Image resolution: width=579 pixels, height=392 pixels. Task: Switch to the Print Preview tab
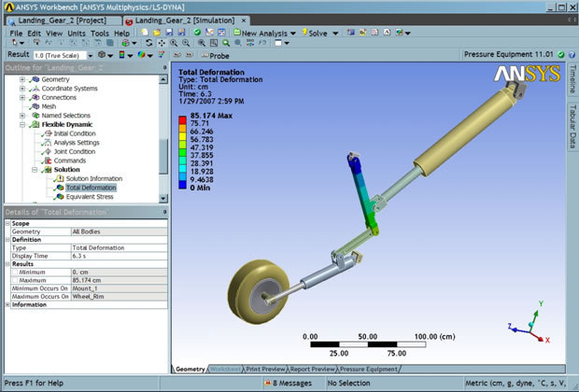265,369
